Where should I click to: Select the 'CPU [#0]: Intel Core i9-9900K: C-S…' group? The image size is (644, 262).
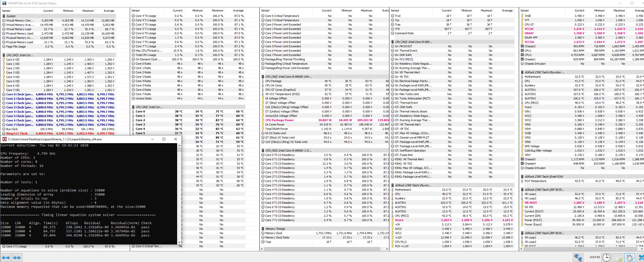(324, 151)
